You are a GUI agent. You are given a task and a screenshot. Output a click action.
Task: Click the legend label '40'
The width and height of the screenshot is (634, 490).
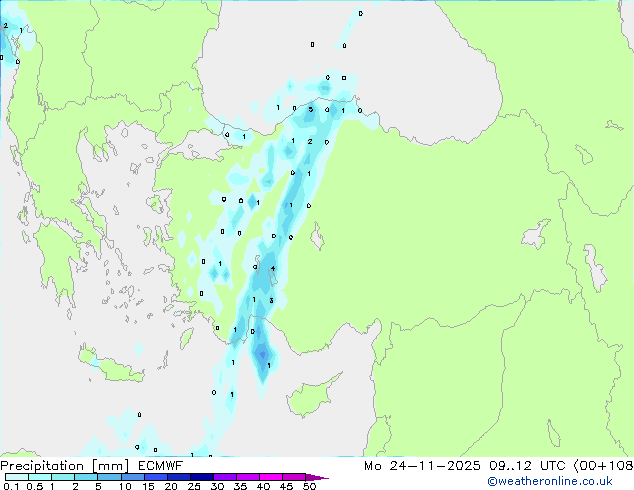[x=263, y=486]
